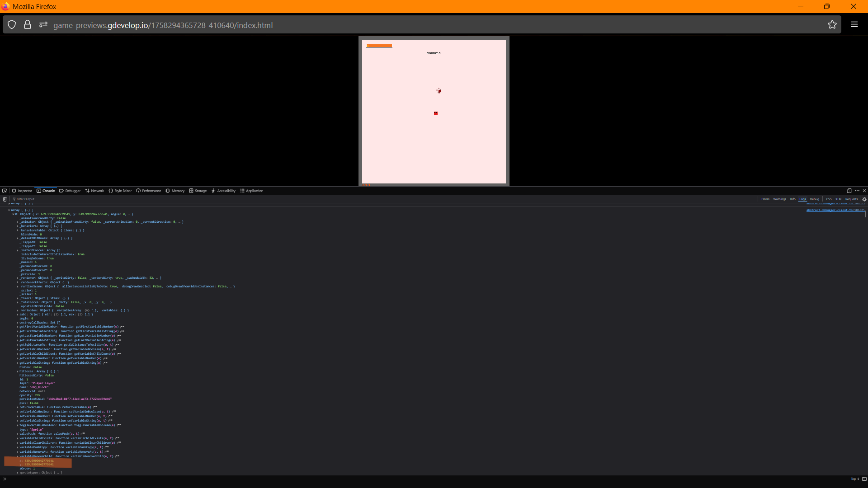The image size is (868, 488).
Task: Toggle responsive design mode icon
Action: (849, 191)
